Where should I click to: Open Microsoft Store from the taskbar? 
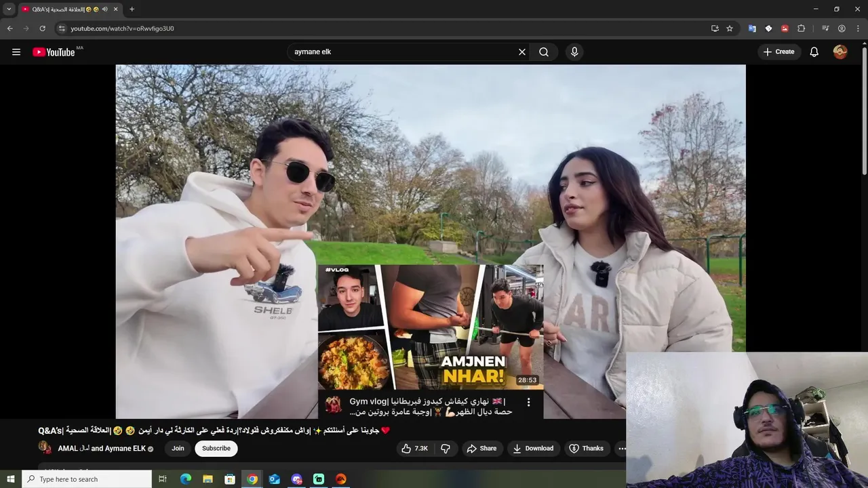tap(230, 479)
